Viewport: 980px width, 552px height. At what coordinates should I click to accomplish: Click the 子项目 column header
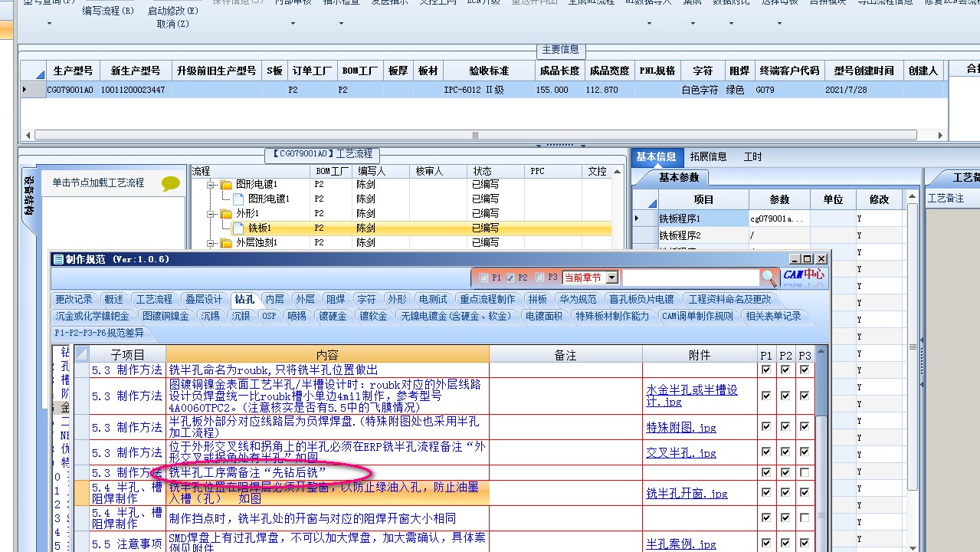pos(127,354)
